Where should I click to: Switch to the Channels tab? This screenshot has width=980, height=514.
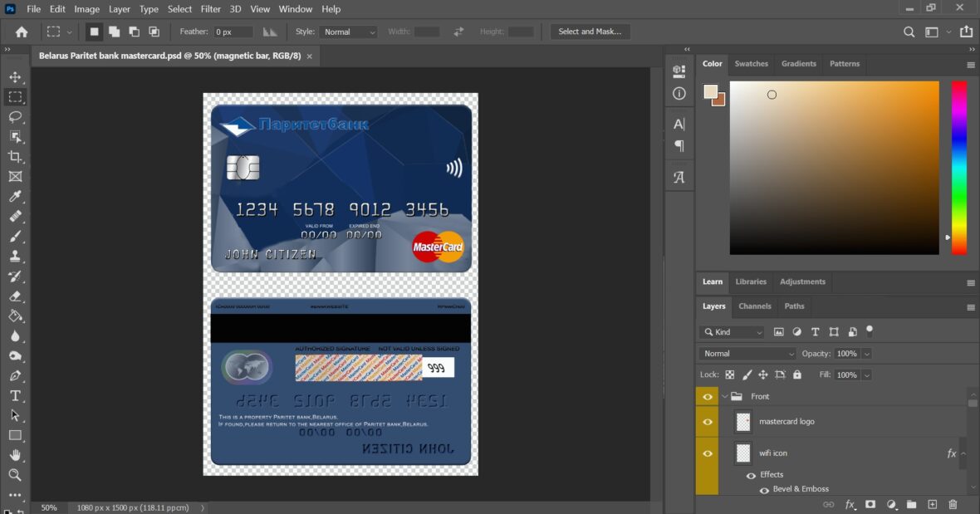754,306
